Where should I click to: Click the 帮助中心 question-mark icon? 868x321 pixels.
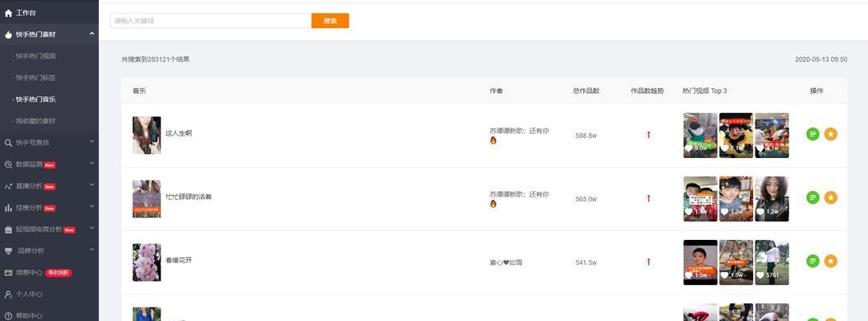(x=8, y=316)
